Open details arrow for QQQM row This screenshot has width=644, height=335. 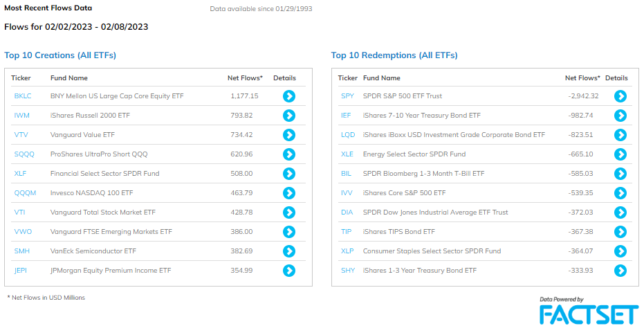coord(289,193)
